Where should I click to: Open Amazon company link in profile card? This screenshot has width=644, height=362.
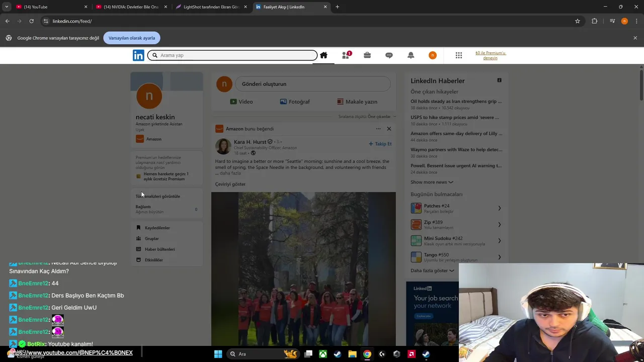(149, 139)
